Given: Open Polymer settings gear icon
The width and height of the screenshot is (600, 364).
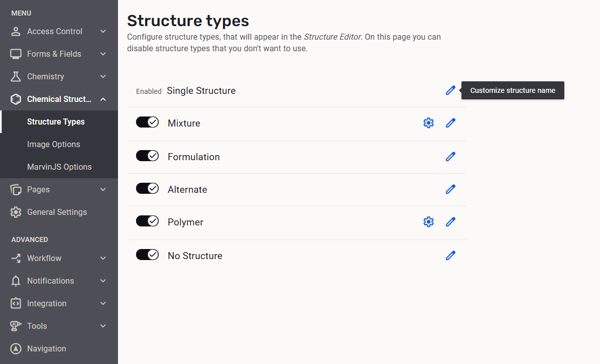Looking at the screenshot, I should point(428,221).
